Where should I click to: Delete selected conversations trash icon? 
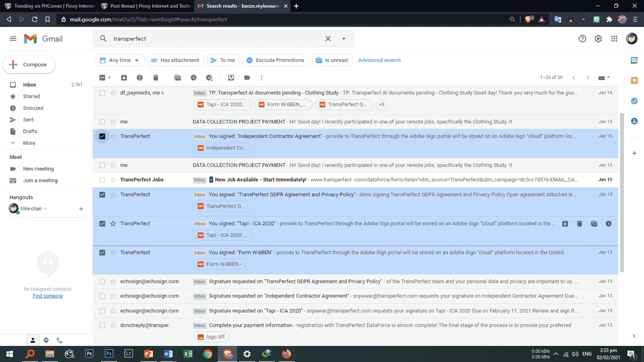pos(156,78)
